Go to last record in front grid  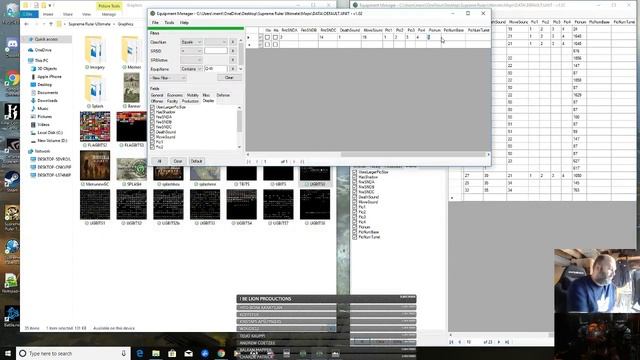(x=302, y=162)
